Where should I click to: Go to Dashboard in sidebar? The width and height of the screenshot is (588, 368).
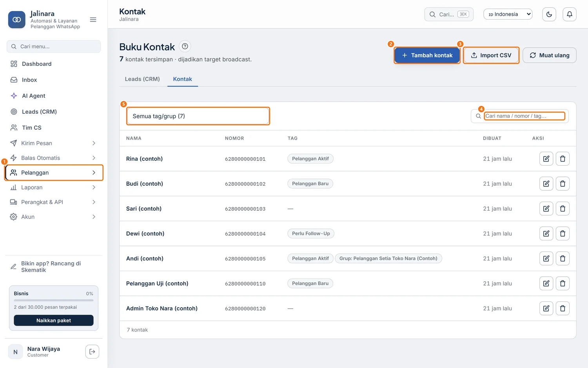click(53, 64)
